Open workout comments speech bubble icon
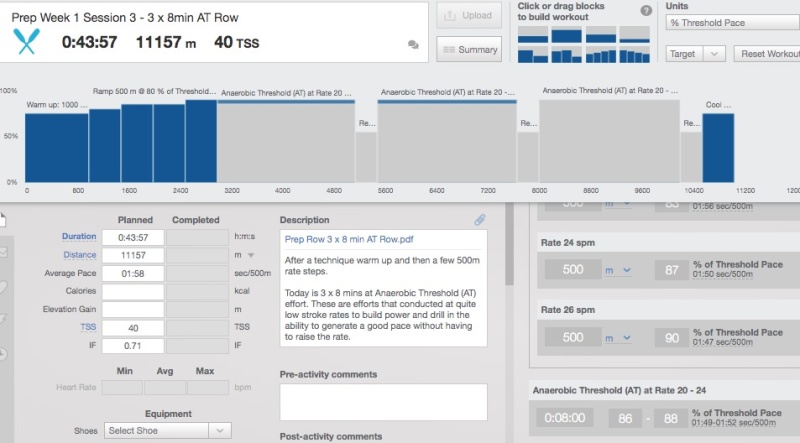 coord(413,45)
